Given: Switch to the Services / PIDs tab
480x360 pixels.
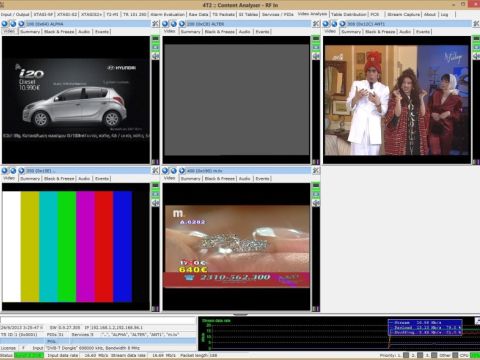Looking at the screenshot, I should [278, 14].
